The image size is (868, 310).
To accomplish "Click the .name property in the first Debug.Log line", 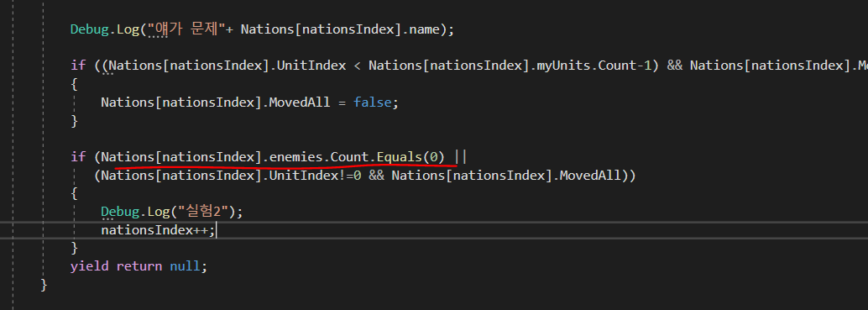I will [423, 29].
